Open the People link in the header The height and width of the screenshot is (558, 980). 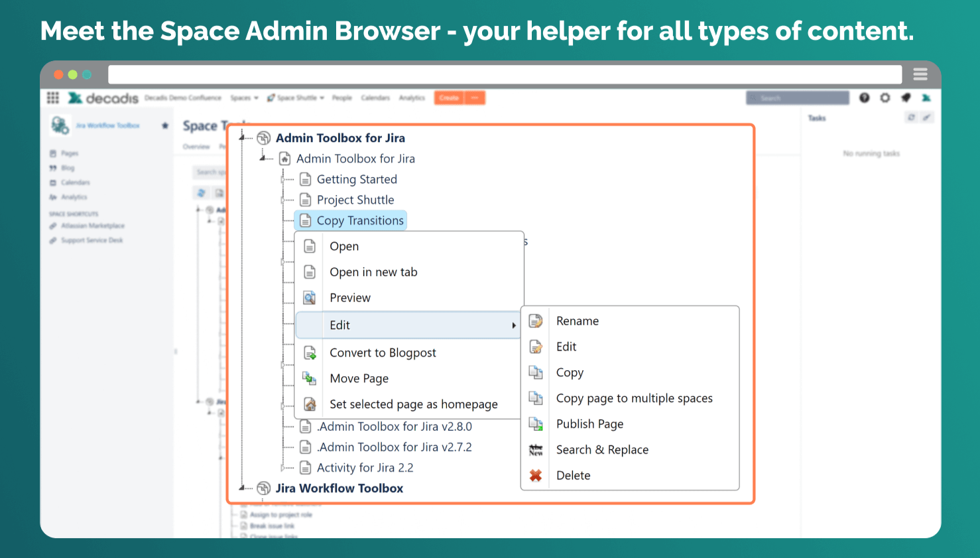tap(342, 98)
